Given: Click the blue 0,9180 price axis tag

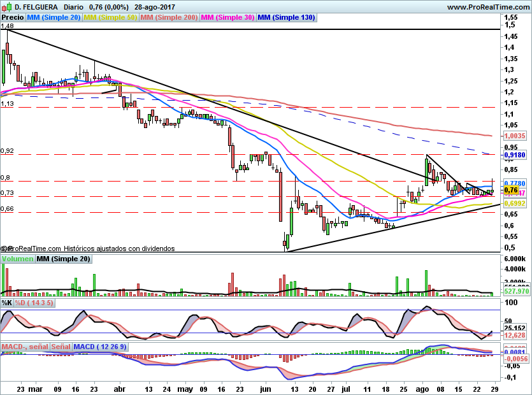Looking at the screenshot, I should [514, 154].
